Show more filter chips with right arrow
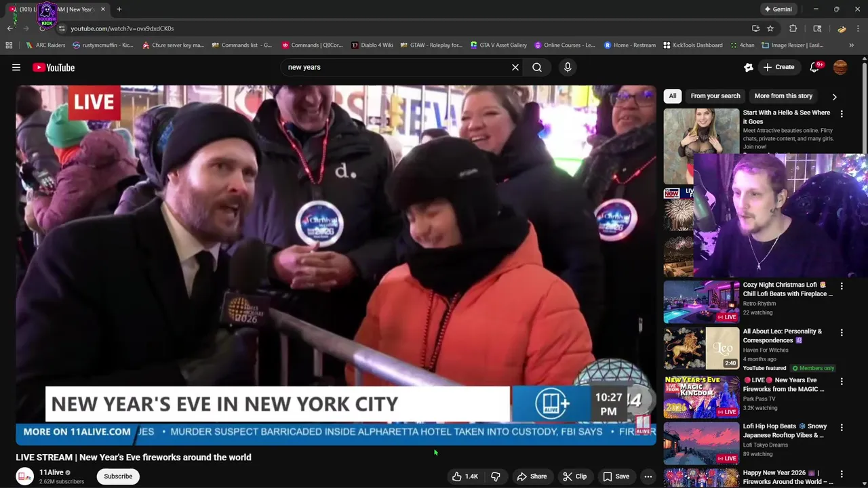868x488 pixels. click(x=834, y=97)
